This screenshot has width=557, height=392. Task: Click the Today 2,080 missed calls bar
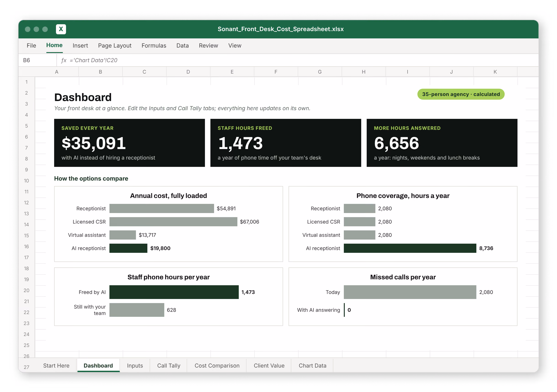point(410,292)
